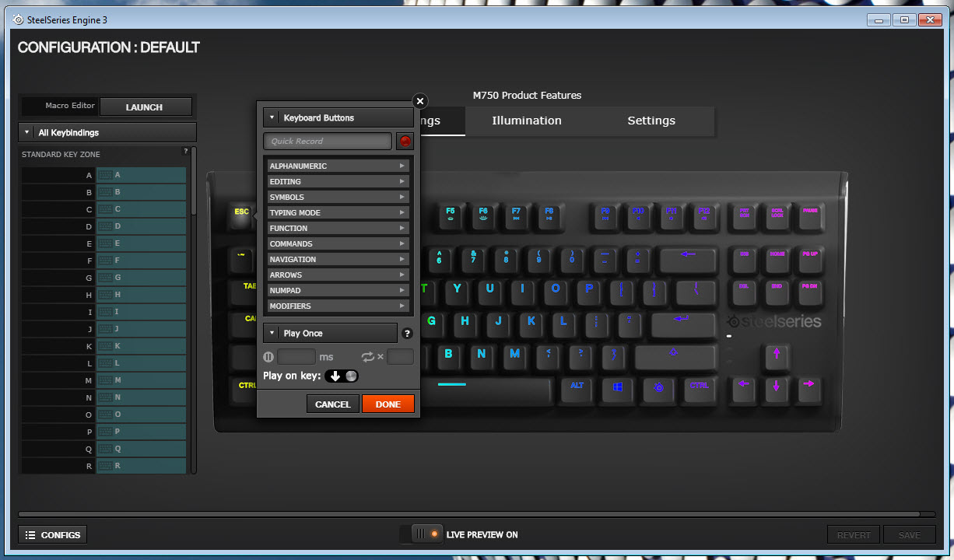The height and width of the screenshot is (560, 954).
Task: Click the REVERT button
Action: [854, 535]
